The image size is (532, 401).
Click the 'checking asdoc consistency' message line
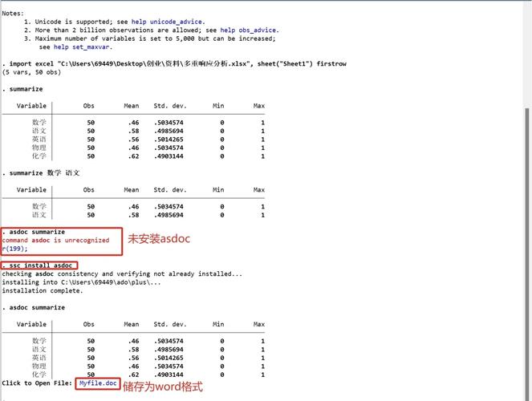tap(120, 273)
